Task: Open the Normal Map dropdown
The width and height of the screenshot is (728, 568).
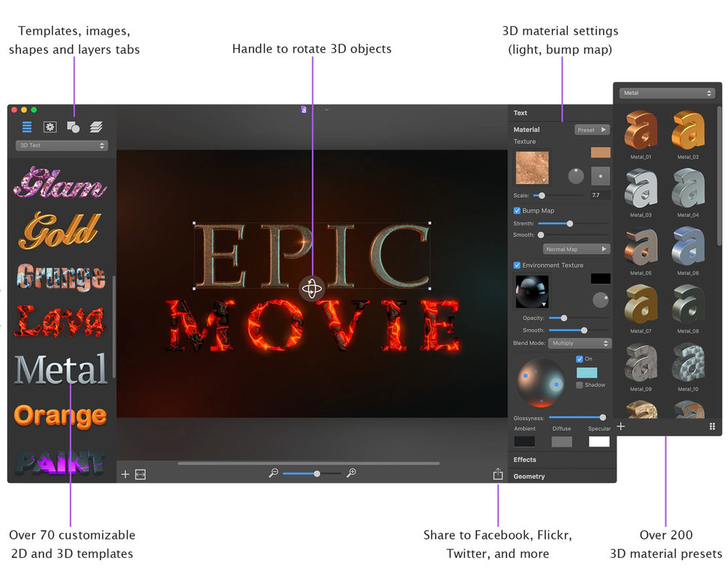Action: (x=576, y=249)
